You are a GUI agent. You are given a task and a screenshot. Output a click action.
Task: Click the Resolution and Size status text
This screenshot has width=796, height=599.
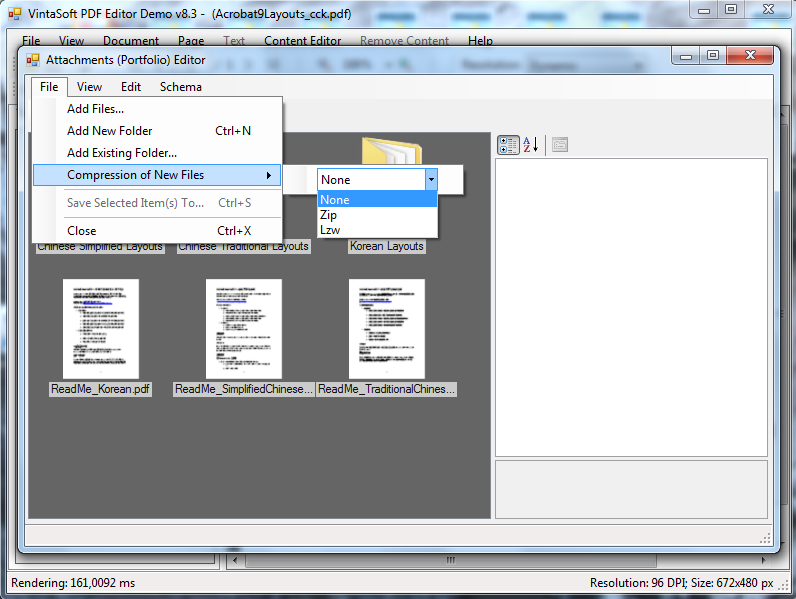681,583
